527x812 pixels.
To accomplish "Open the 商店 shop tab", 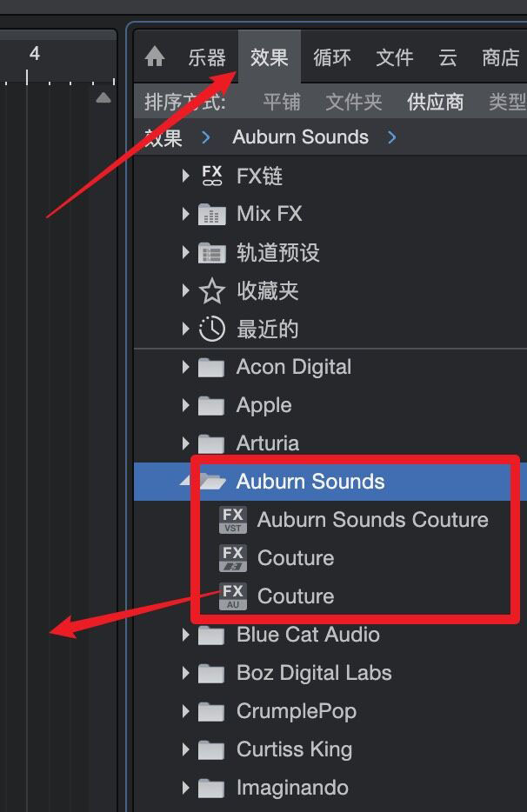I will coord(501,57).
